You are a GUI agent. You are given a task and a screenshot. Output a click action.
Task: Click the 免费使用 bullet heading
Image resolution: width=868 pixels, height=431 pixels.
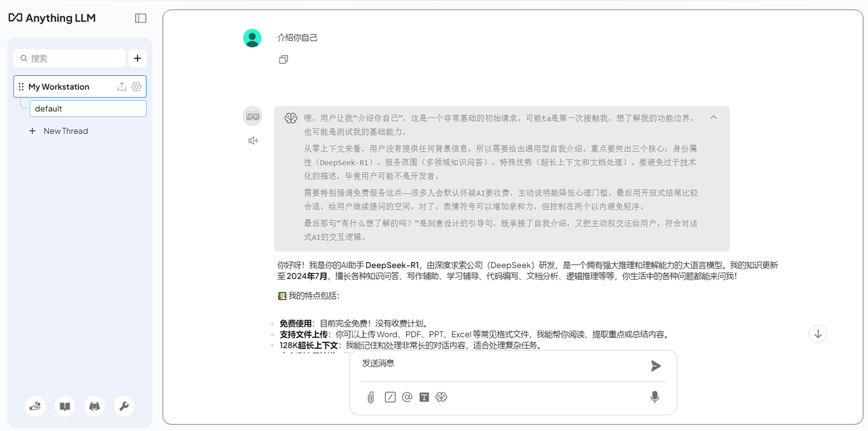pyautogui.click(x=296, y=324)
